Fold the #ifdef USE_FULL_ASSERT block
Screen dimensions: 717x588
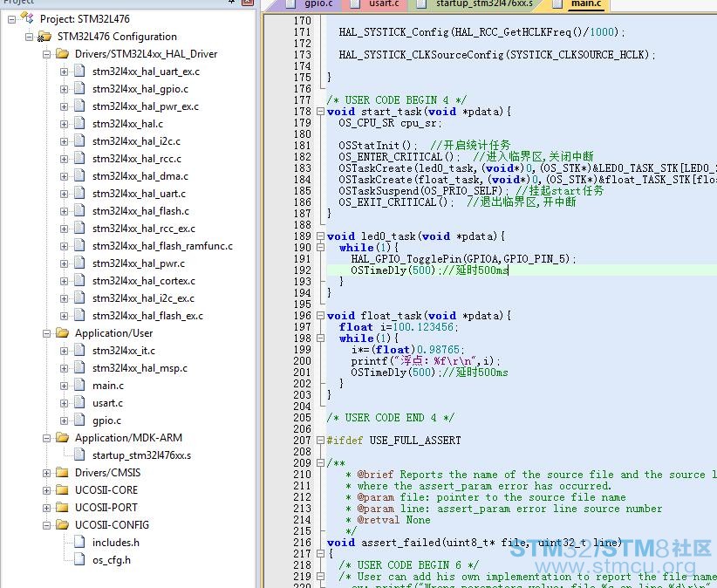[320, 441]
